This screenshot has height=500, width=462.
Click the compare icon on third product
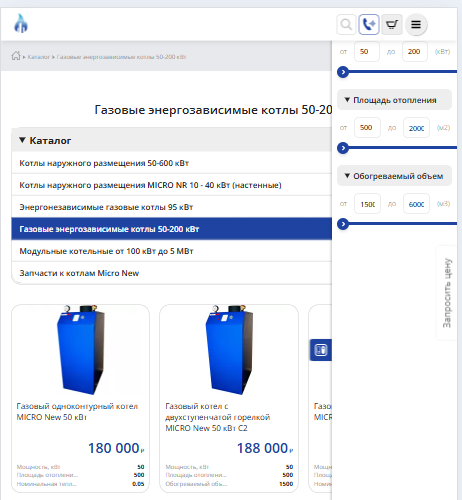(x=321, y=350)
